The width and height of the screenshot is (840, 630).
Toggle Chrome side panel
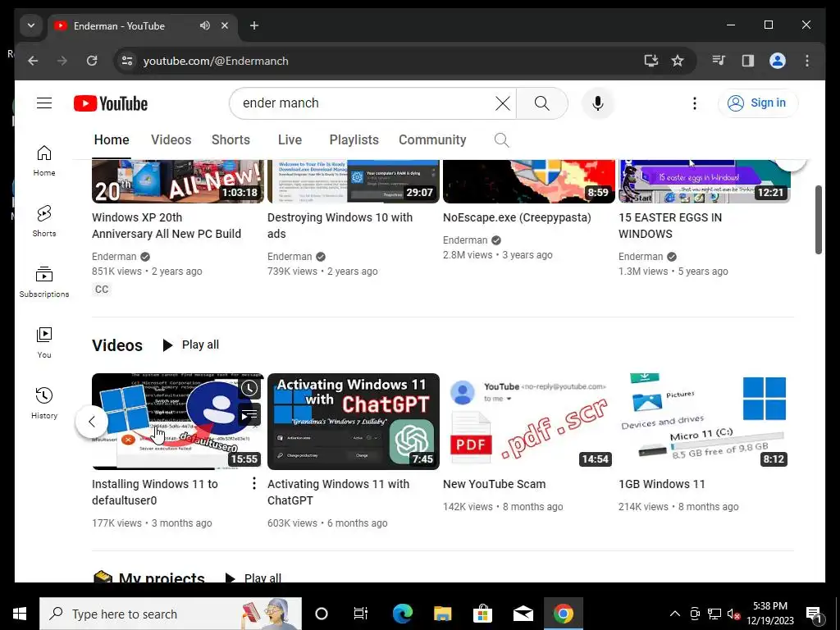point(748,61)
